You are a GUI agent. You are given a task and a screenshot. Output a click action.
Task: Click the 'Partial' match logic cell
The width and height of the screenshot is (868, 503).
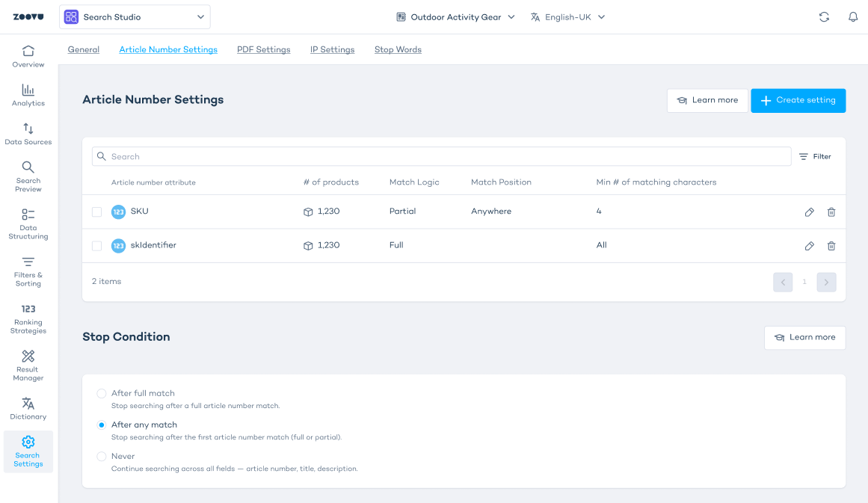click(x=402, y=212)
